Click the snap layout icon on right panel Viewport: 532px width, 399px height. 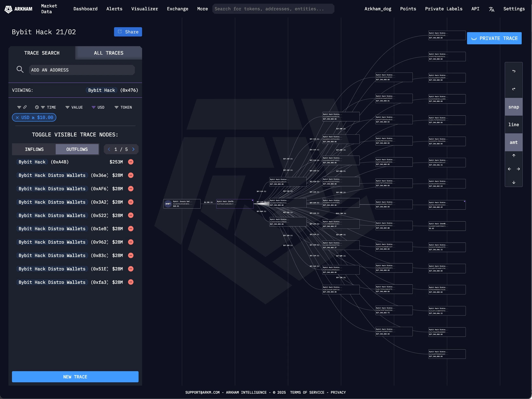(513, 107)
